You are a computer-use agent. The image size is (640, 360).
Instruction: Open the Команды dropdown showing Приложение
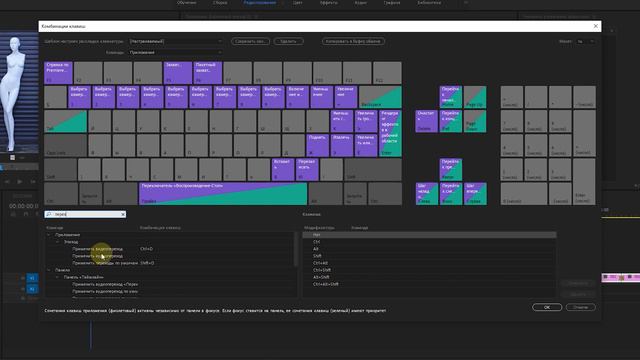(x=176, y=52)
